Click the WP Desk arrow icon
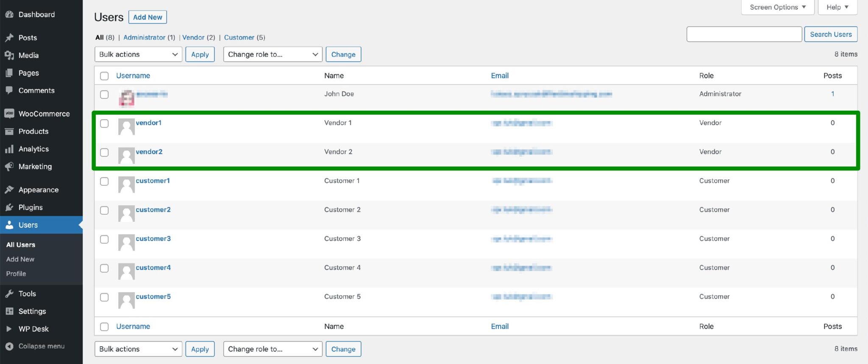This screenshot has height=364, width=868. click(x=9, y=329)
